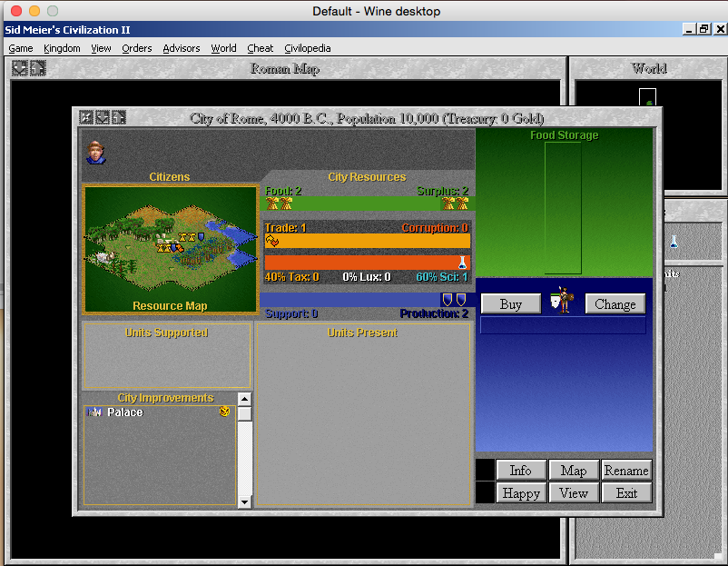Open city Info panel
Screen dimensions: 728x566
[521, 470]
